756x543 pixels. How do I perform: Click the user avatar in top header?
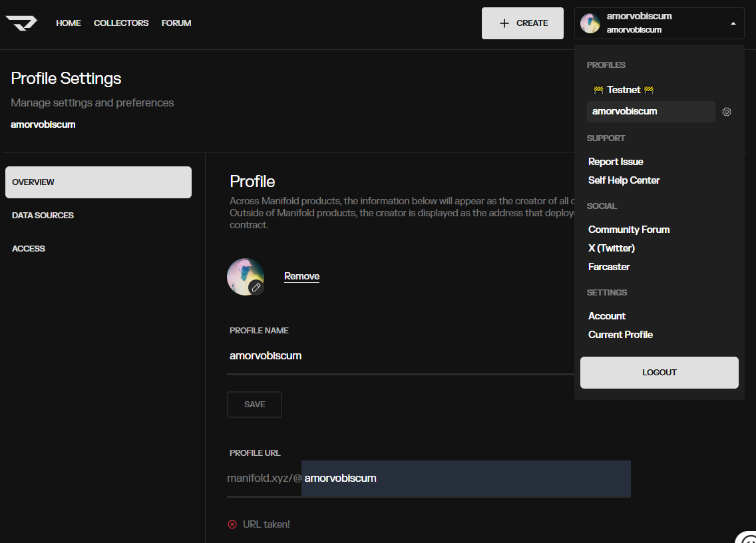pos(590,23)
